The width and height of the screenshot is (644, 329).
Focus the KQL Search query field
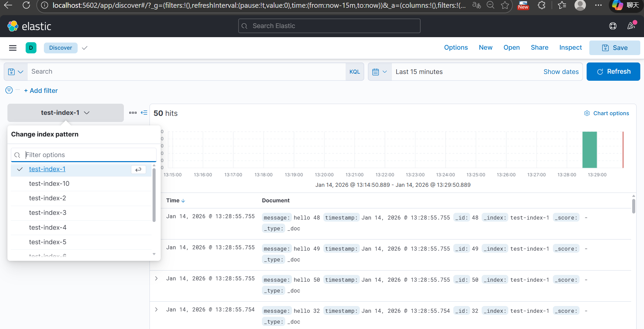[x=186, y=72]
